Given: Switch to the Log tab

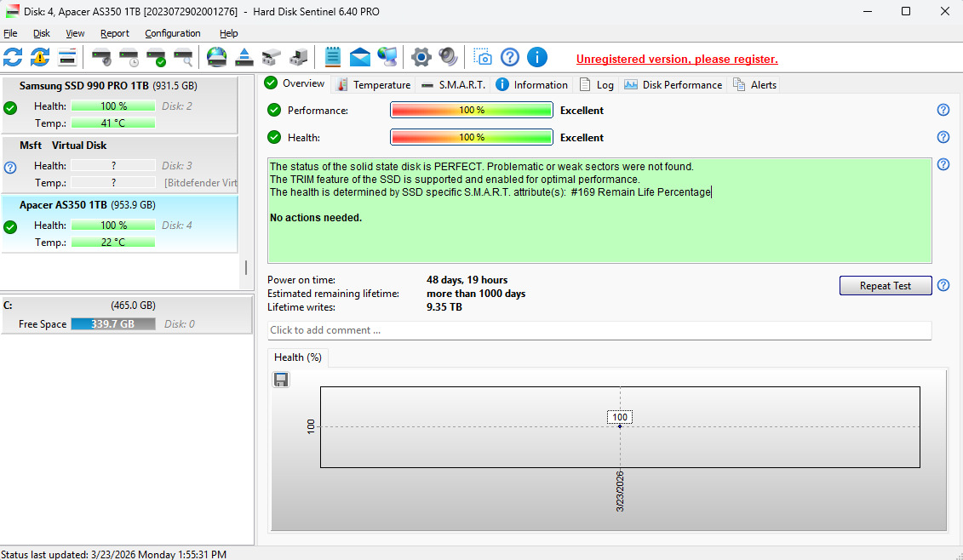Looking at the screenshot, I should click(x=596, y=85).
